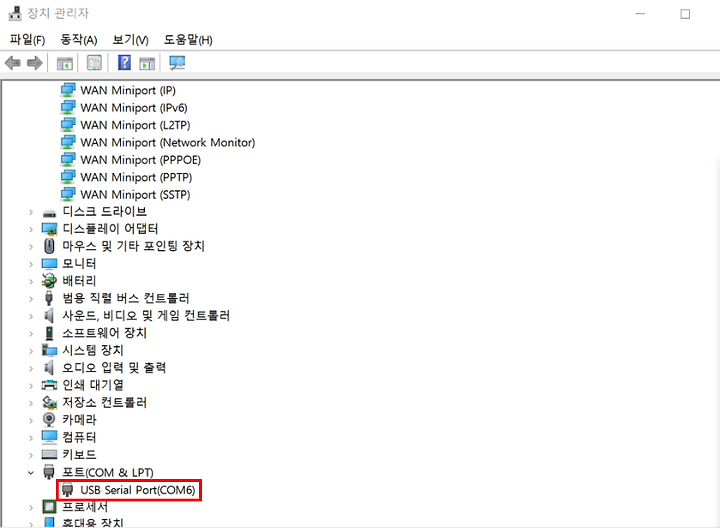Click the device icon beside 소프트웨어 장치

pos(49,333)
